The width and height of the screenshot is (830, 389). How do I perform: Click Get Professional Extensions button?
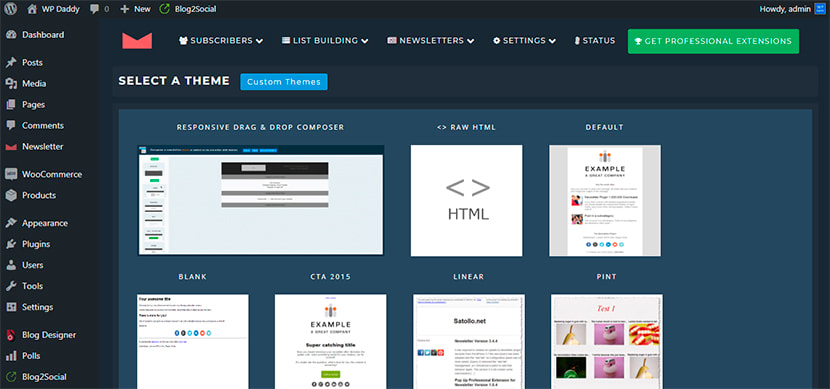tap(713, 41)
